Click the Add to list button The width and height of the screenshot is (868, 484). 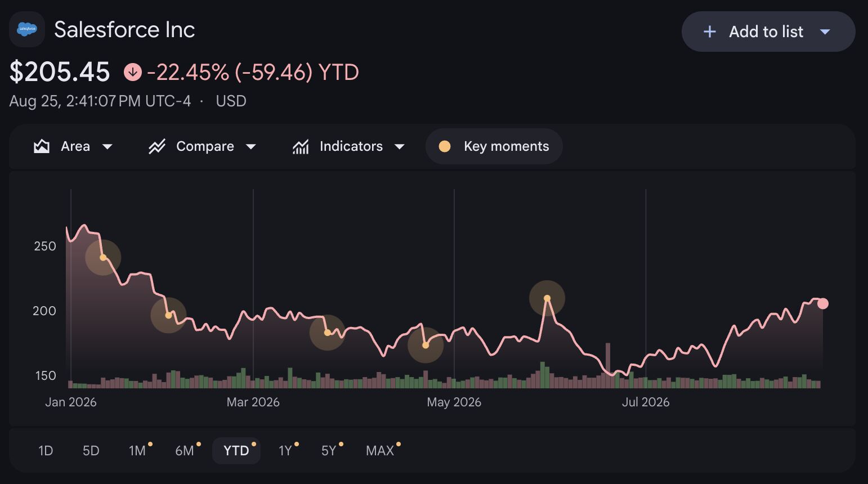[x=768, y=32]
